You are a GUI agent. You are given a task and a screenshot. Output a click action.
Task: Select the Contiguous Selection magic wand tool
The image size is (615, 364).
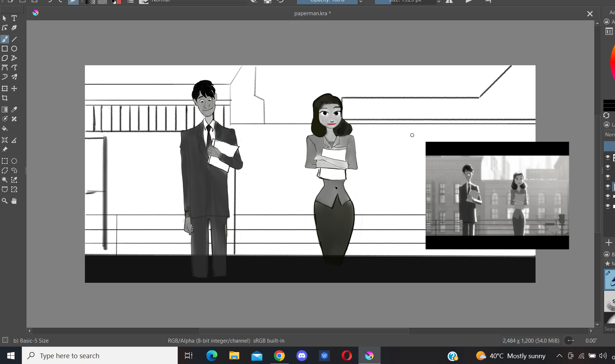5,180
